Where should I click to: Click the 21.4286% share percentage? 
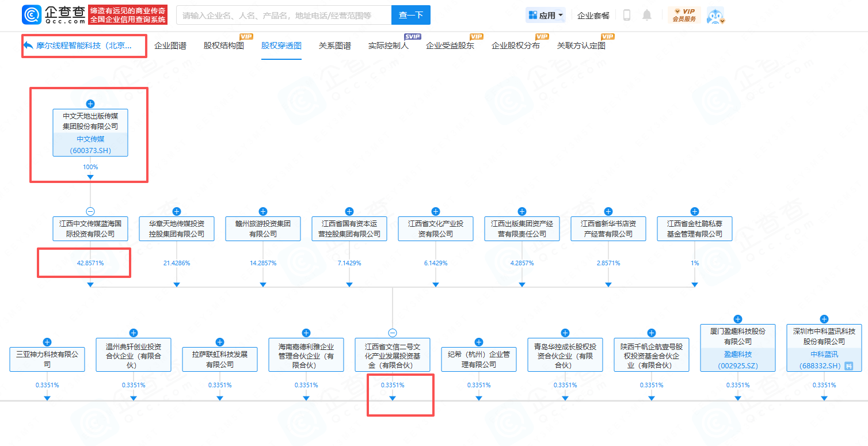(177, 263)
